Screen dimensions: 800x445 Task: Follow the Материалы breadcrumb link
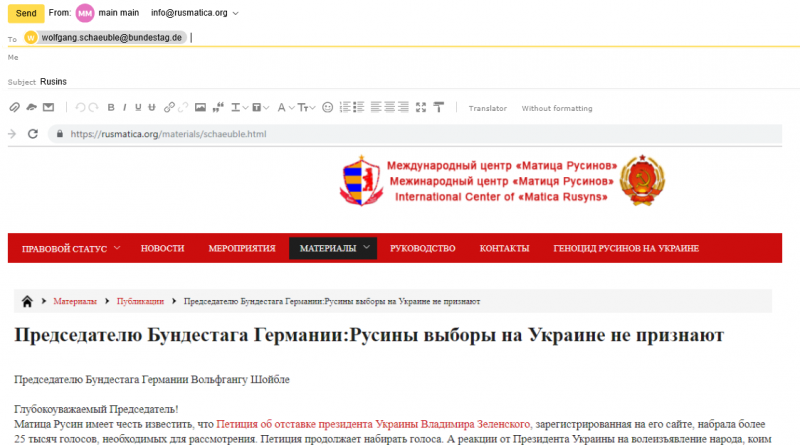point(75,302)
